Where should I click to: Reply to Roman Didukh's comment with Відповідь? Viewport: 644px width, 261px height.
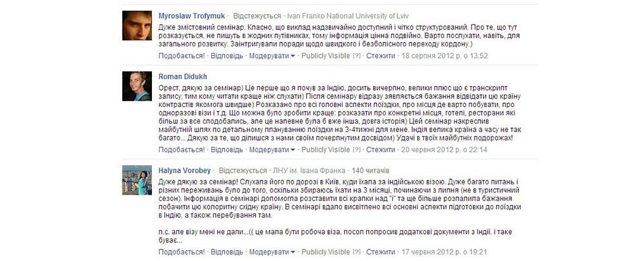227,150
